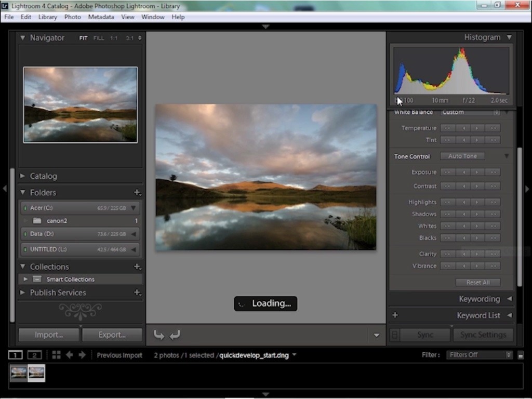Screen dimensions: 532x399
Task: Collapse the Acer (C:) volume
Action: 134,208
